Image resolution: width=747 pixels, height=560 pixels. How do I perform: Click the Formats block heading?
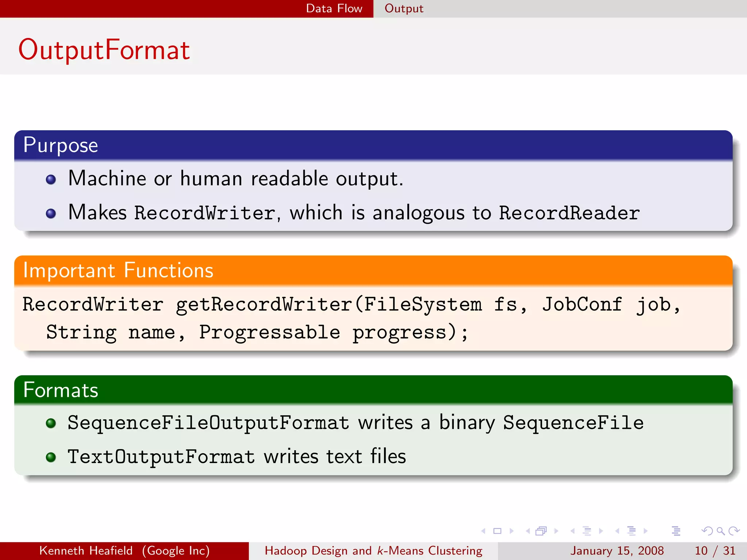coord(61,390)
